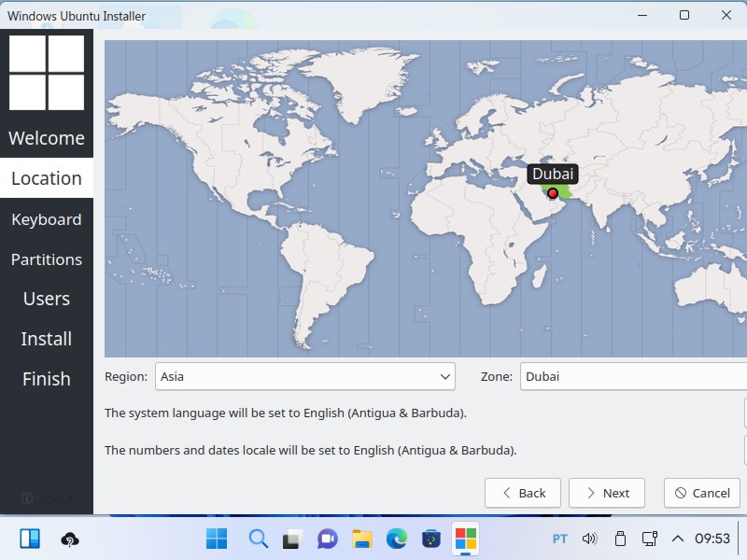This screenshot has width=747, height=560.
Task: Click the cloud update icon on taskbar
Action: (x=70, y=539)
